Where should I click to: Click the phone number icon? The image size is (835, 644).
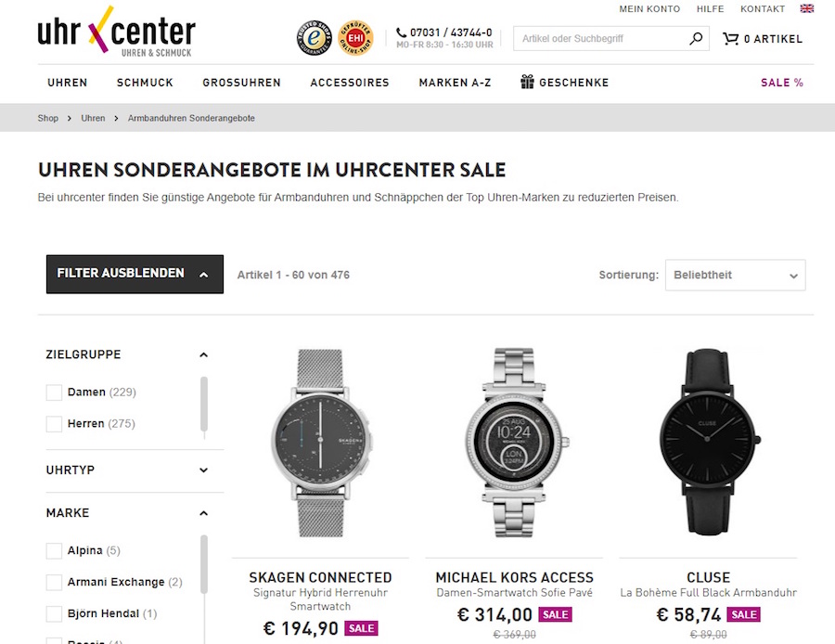[x=402, y=33]
